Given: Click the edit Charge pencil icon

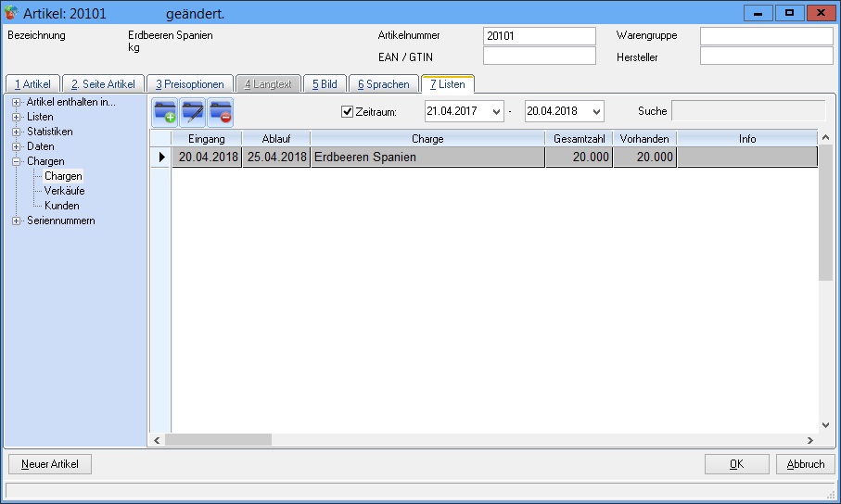Looking at the screenshot, I should 193,112.
